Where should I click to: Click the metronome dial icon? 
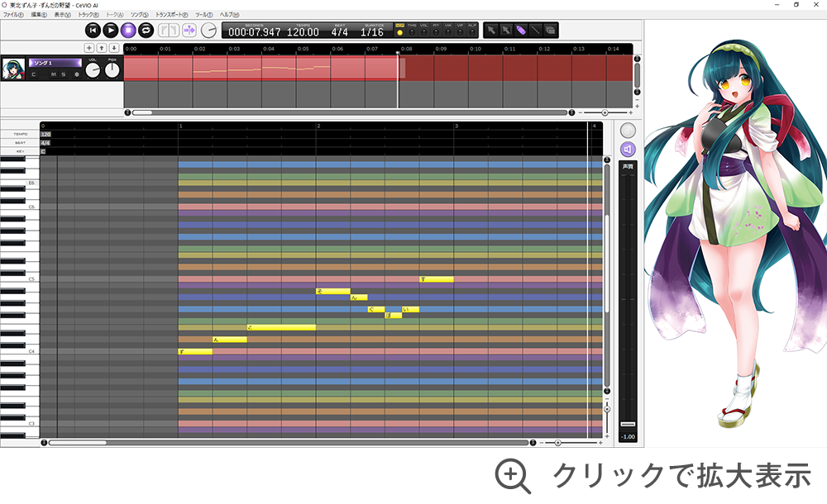click(209, 30)
